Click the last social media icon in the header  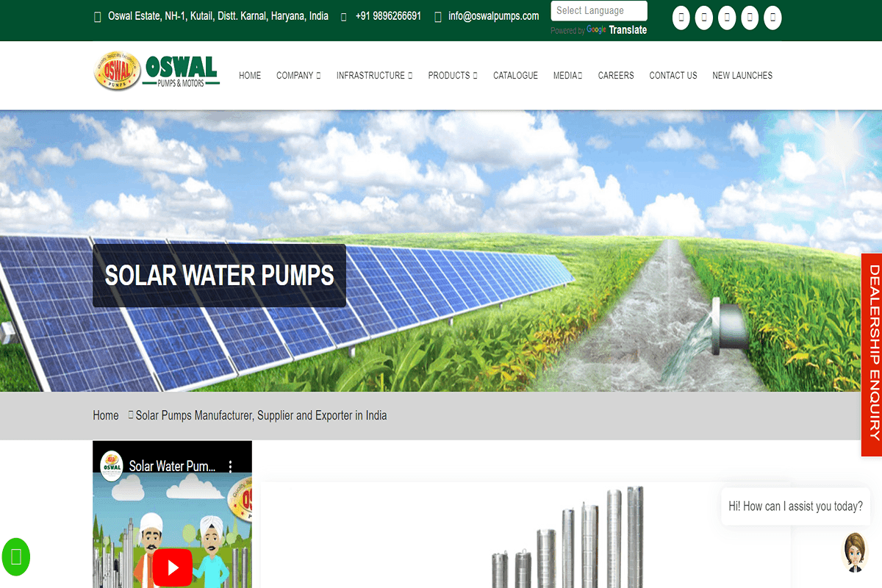(772, 18)
